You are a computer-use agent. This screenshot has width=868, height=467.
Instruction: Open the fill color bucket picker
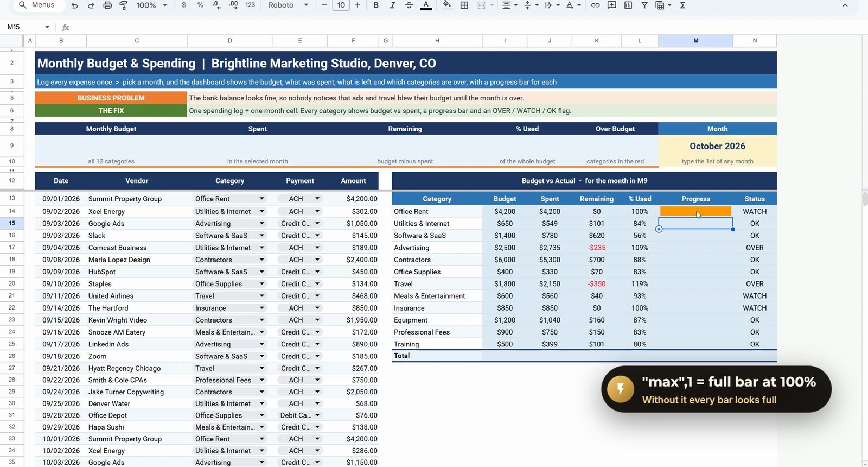pyautogui.click(x=446, y=5)
